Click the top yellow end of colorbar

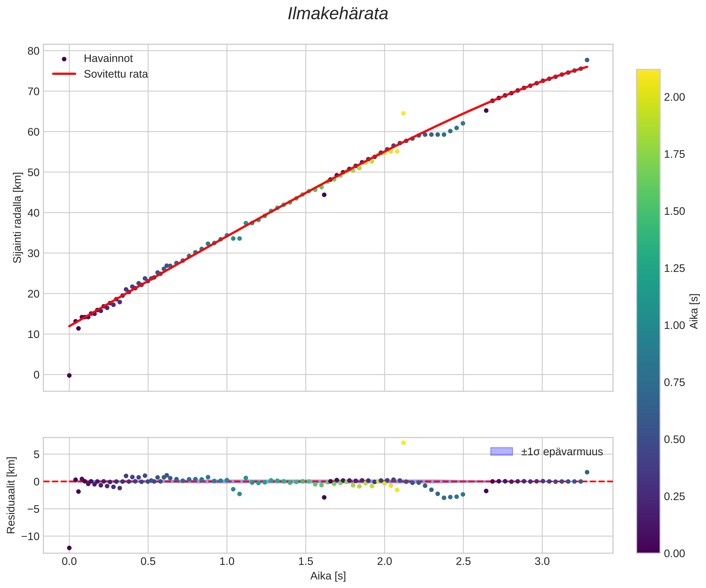(648, 72)
